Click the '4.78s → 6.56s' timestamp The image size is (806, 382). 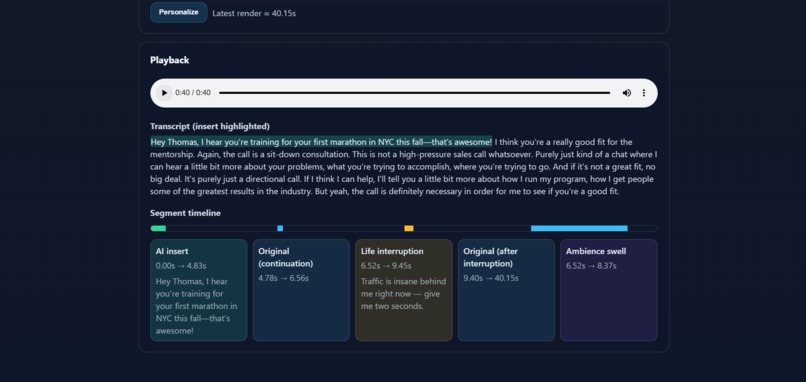(284, 278)
